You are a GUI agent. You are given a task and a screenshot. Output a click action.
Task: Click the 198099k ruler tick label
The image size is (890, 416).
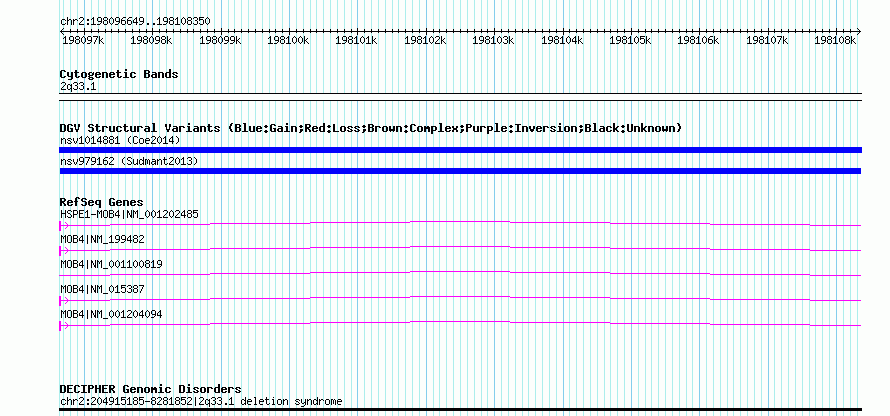point(220,40)
